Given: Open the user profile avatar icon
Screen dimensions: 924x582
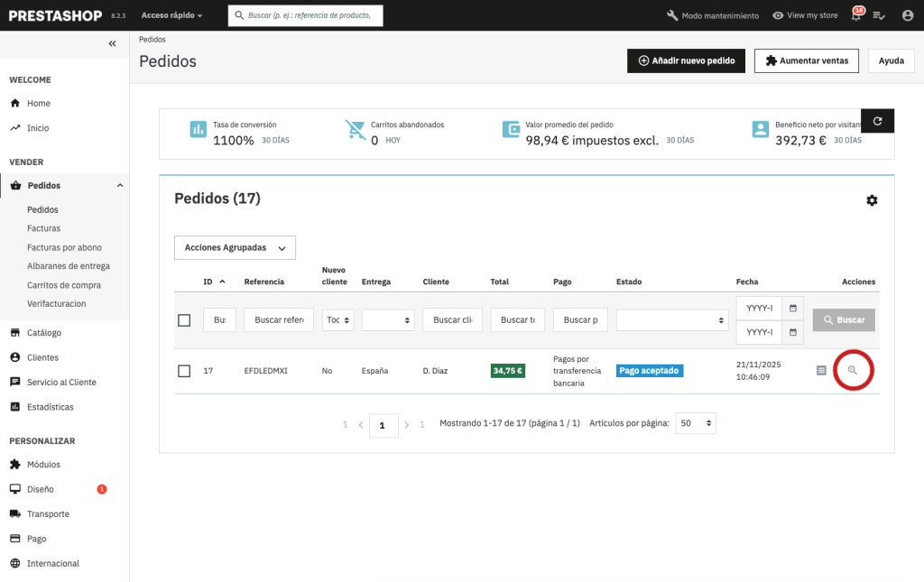Looking at the screenshot, I should (x=908, y=15).
